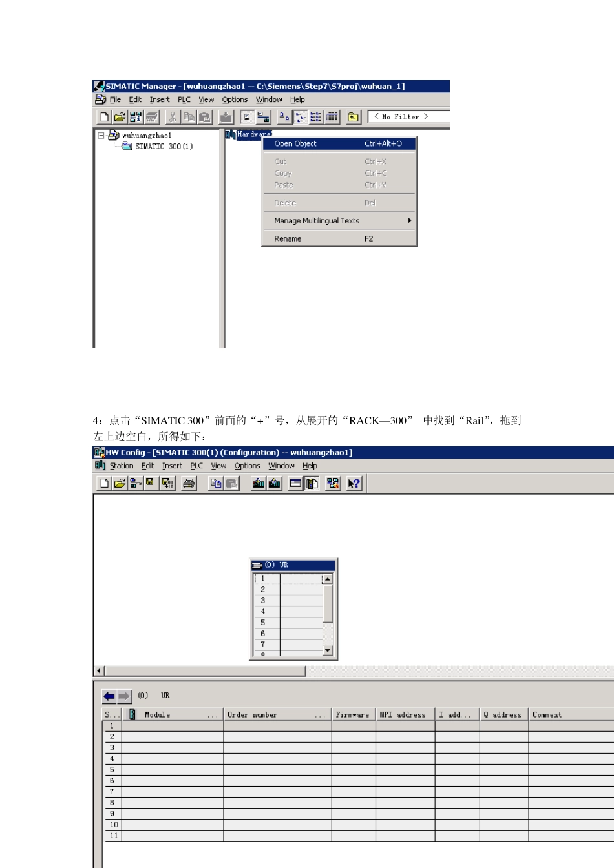Click New Project icon in SIMATIC Manager toolbar

104,117
